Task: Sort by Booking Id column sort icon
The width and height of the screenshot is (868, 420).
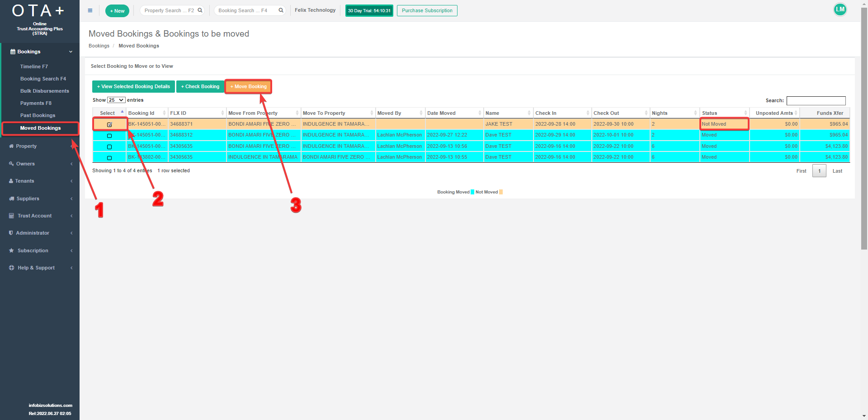Action: (164, 113)
